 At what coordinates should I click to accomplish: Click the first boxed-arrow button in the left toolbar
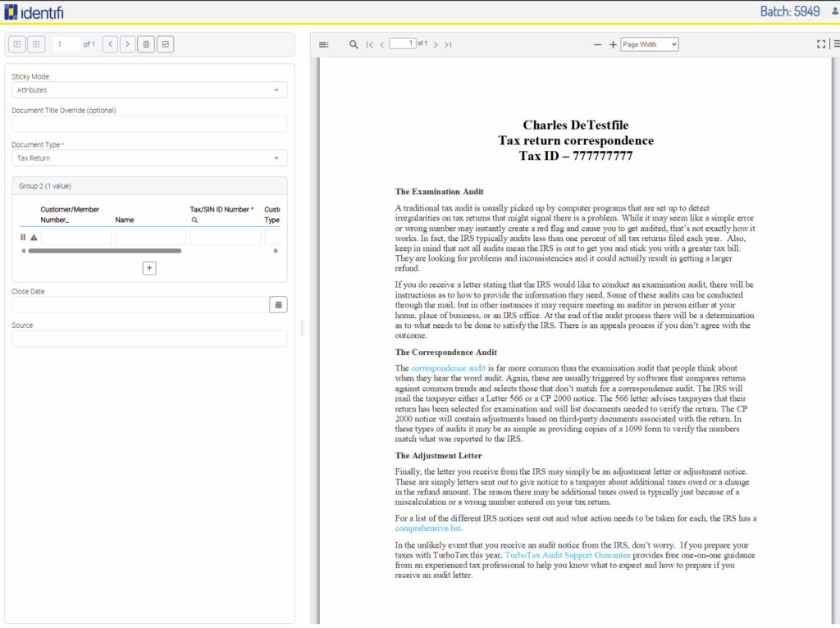click(x=17, y=44)
